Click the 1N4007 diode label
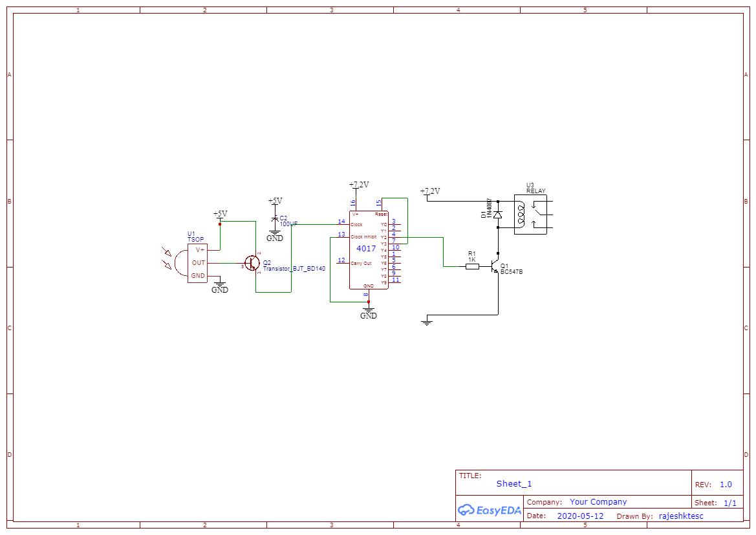 pyautogui.click(x=490, y=208)
